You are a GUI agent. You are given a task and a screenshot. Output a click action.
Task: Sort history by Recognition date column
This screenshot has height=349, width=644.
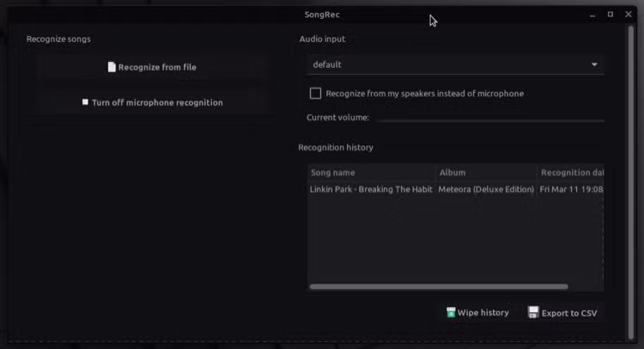tap(570, 173)
